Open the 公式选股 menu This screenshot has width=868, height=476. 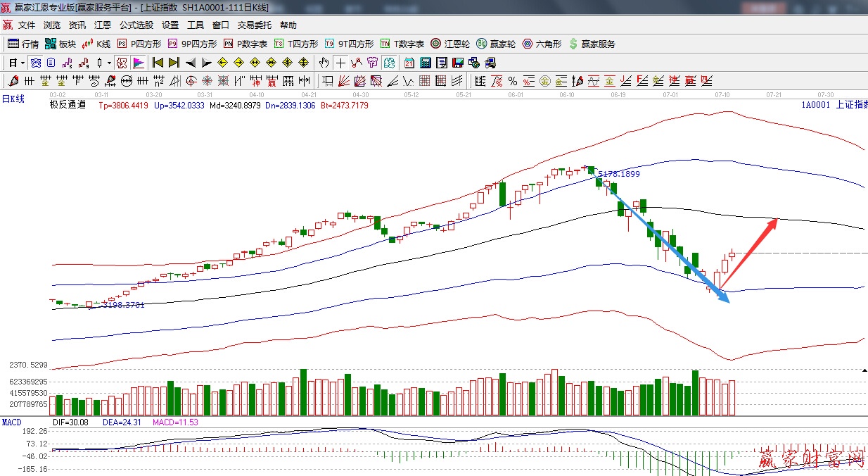coord(136,25)
